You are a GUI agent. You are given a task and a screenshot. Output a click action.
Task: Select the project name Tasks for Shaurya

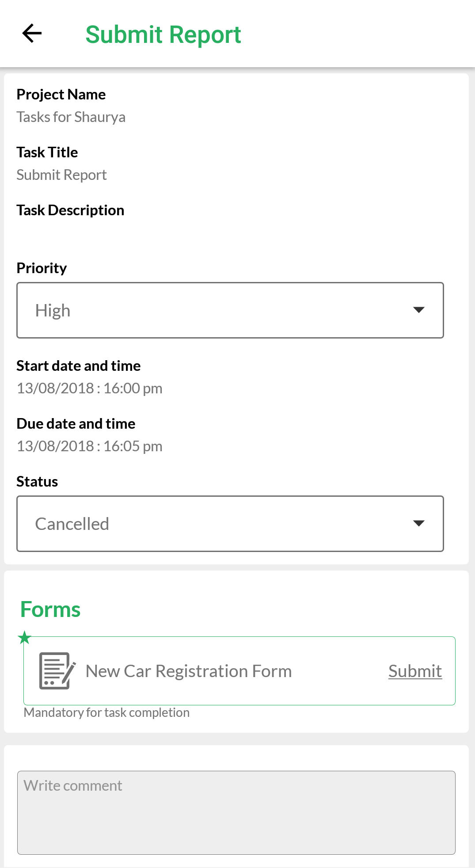click(71, 117)
